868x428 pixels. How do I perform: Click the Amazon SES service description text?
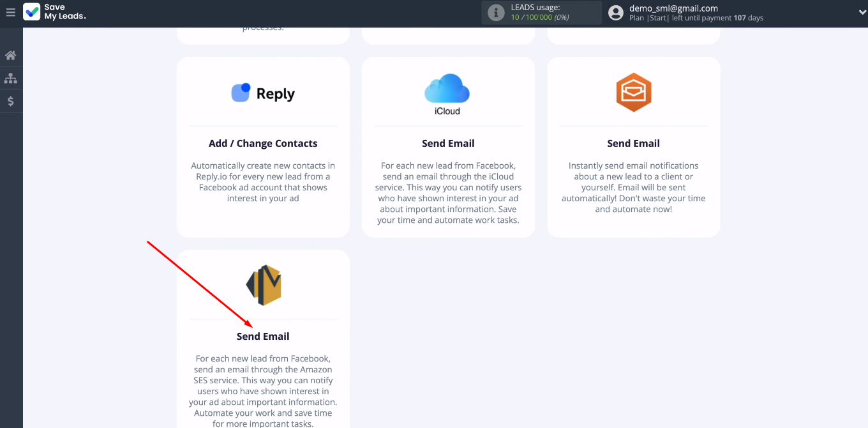[263, 391]
